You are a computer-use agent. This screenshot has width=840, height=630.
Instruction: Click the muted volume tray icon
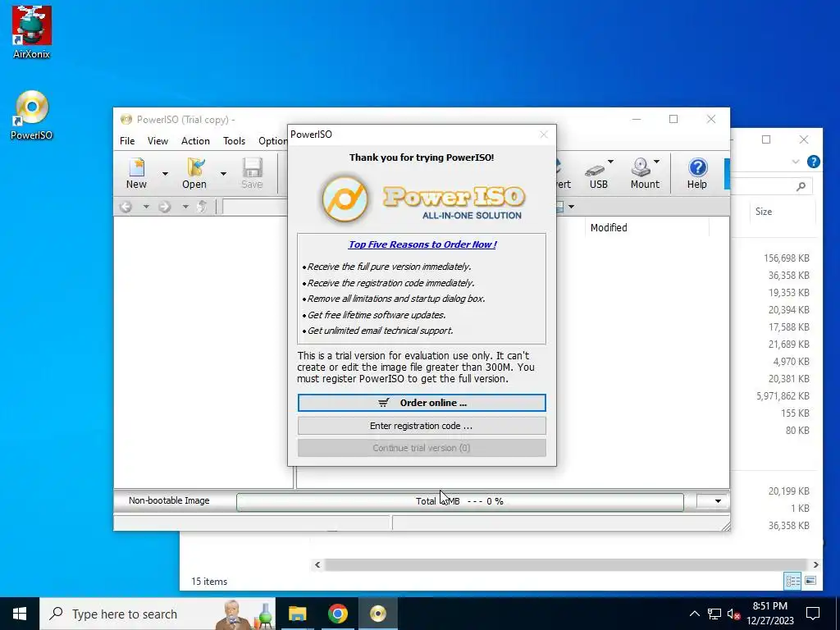pos(733,614)
